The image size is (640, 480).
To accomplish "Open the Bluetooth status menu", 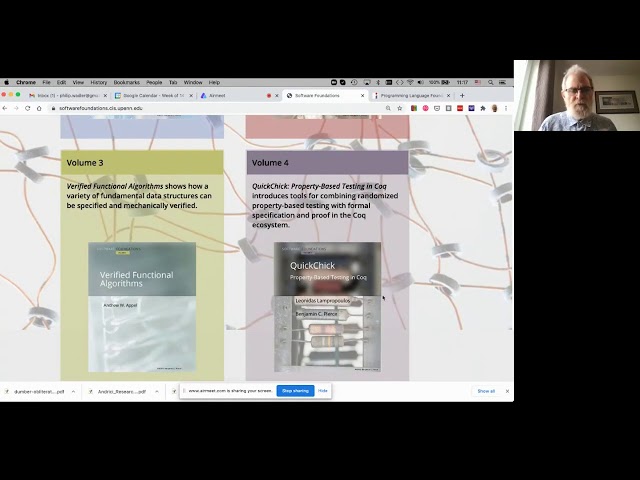I will pyautogui.click(x=378, y=82).
